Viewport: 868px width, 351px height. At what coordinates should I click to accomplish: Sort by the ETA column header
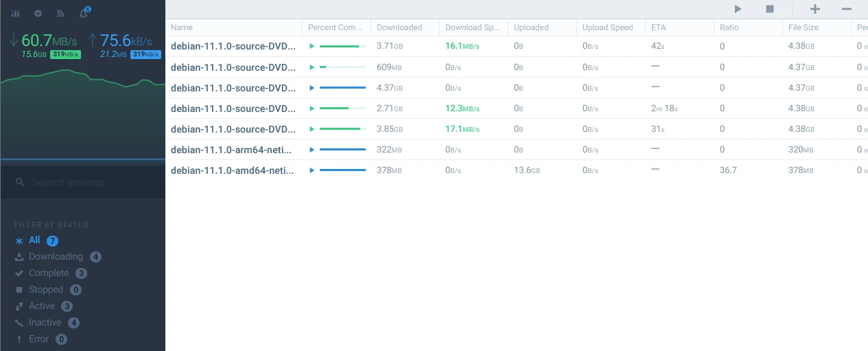pos(679,27)
